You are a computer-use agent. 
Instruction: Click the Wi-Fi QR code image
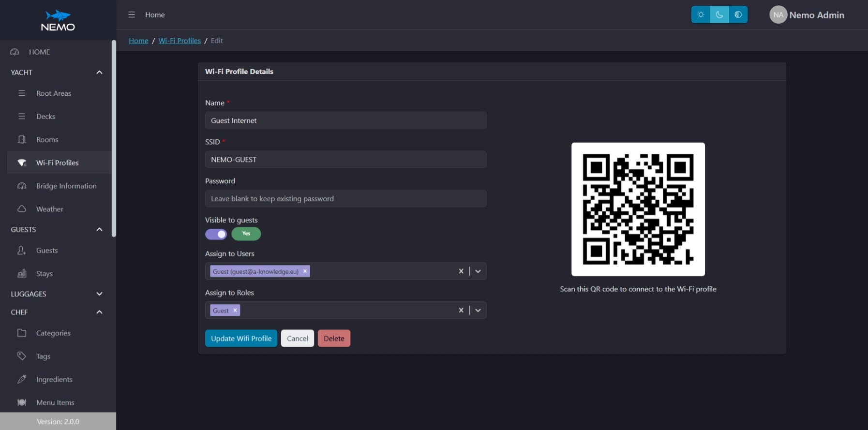(x=638, y=209)
